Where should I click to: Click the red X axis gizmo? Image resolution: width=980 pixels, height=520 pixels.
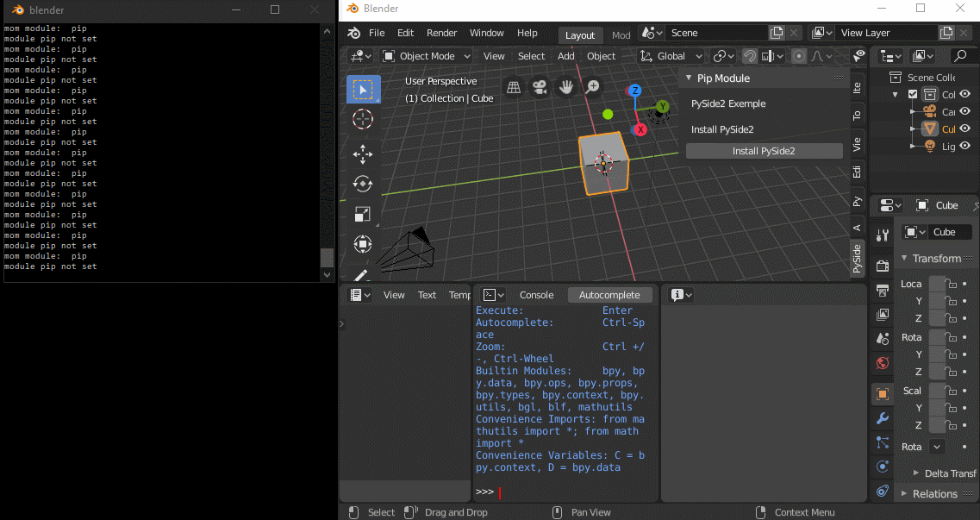[640, 129]
